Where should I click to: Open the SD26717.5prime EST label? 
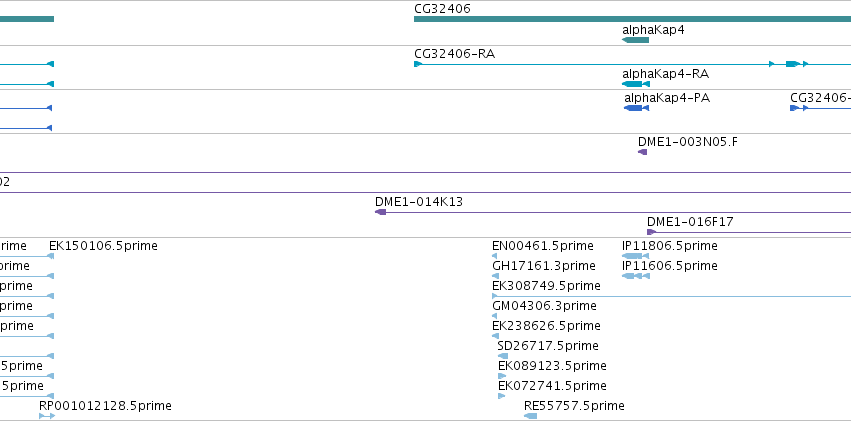(548, 346)
